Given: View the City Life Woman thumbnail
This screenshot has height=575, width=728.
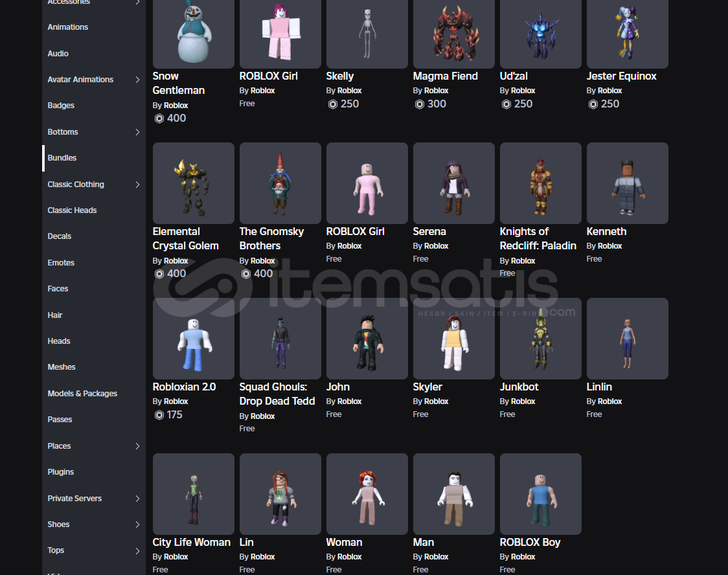Looking at the screenshot, I should click(194, 494).
